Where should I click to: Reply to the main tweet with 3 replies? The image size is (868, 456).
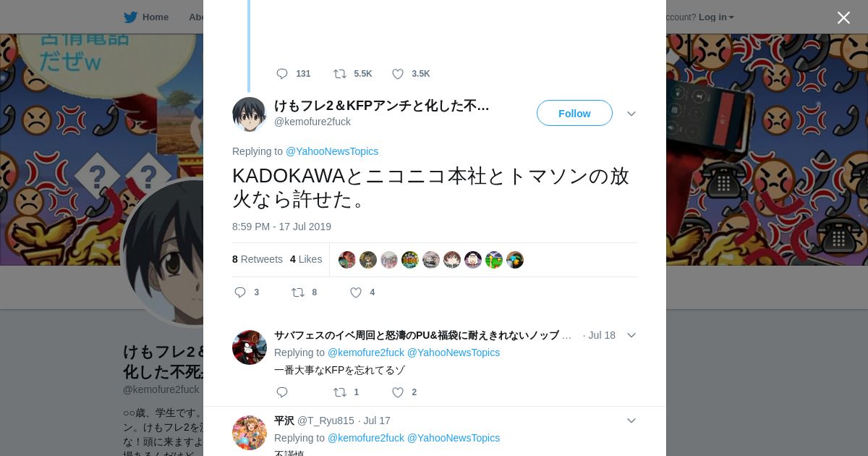pyautogui.click(x=240, y=292)
